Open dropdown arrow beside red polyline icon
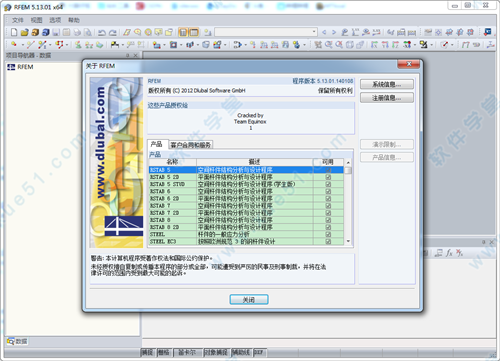Viewport: 500px width, 361px height. [x=67, y=45]
